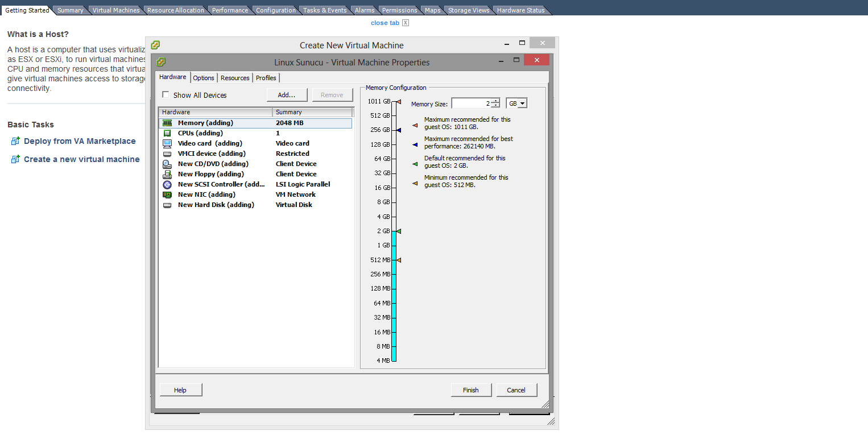Select the New Hard Disk icon

(167, 205)
